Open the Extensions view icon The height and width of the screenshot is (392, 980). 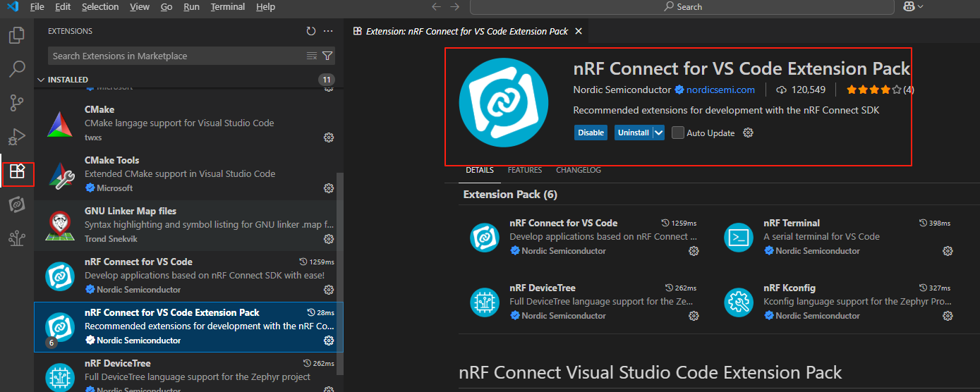pyautogui.click(x=17, y=171)
